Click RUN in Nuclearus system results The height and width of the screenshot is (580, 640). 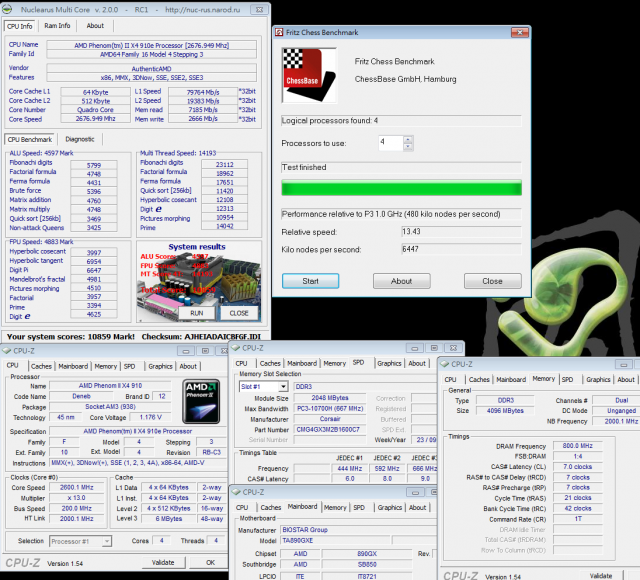(x=197, y=313)
